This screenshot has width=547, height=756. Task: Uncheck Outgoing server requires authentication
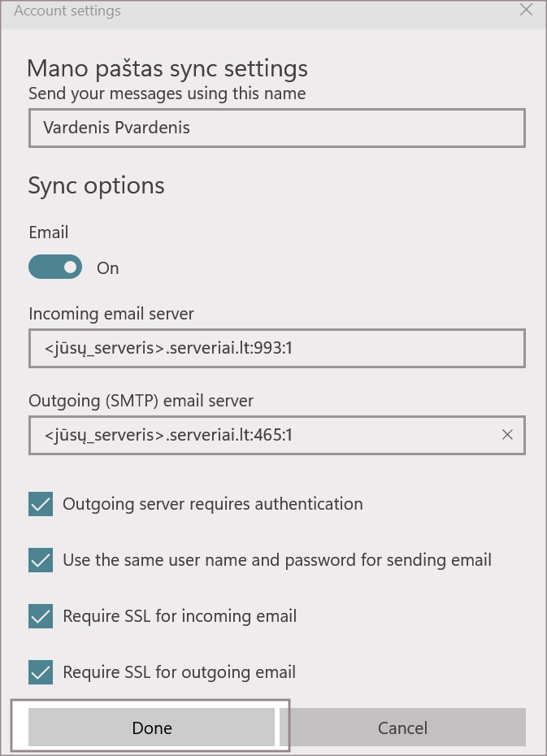click(x=41, y=504)
